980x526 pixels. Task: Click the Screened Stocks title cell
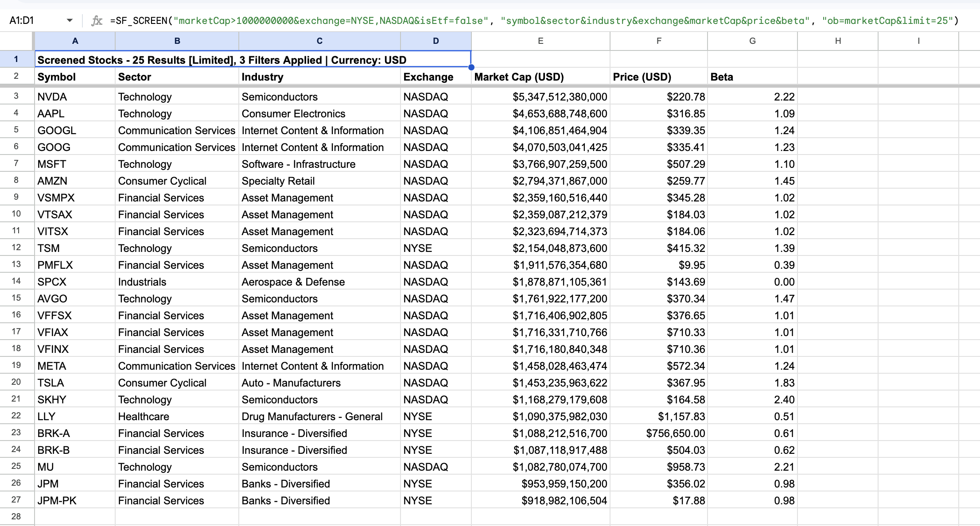click(253, 60)
